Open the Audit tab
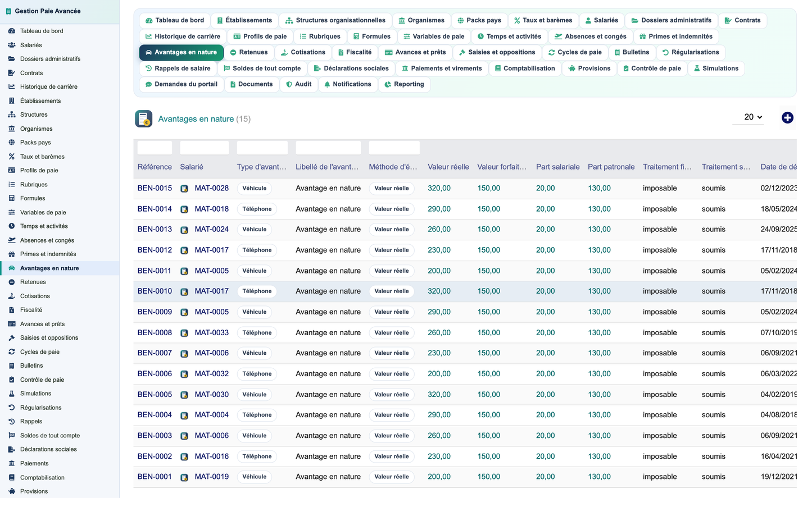812x507 pixels. point(299,84)
